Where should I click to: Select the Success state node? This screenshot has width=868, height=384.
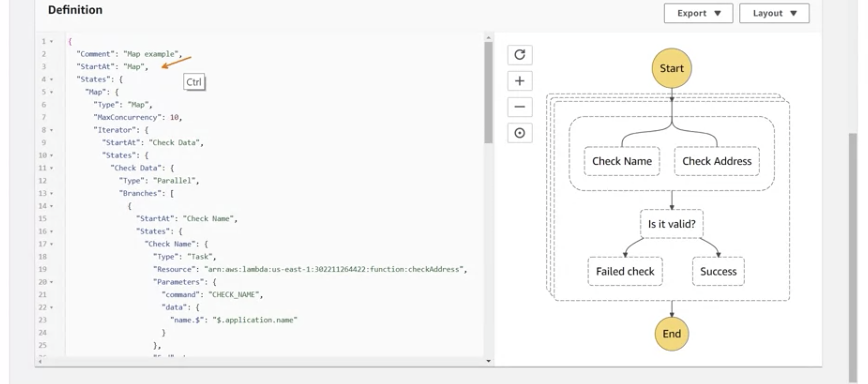coord(718,271)
